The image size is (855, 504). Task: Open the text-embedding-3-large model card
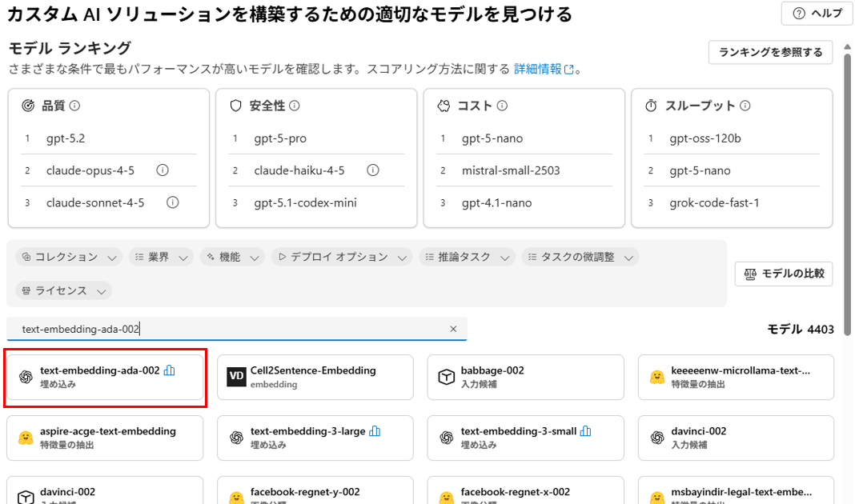click(315, 438)
